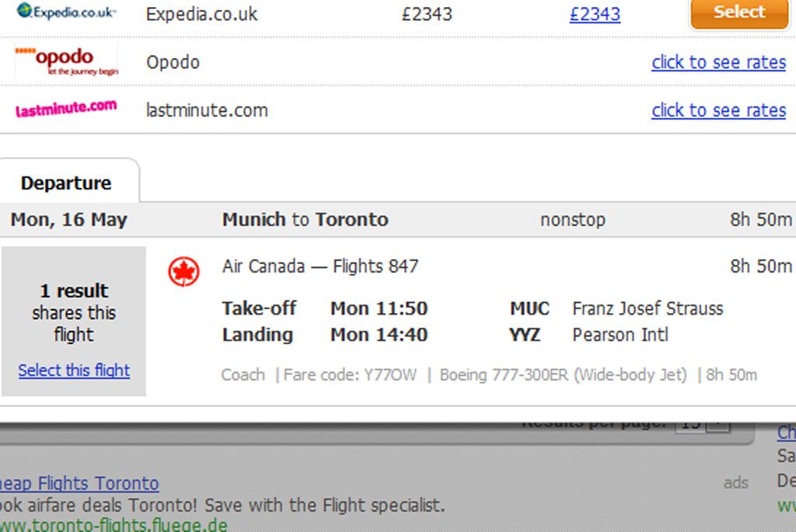Switch to the Departure tab
Image resolution: width=796 pixels, height=532 pixels.
tap(67, 183)
